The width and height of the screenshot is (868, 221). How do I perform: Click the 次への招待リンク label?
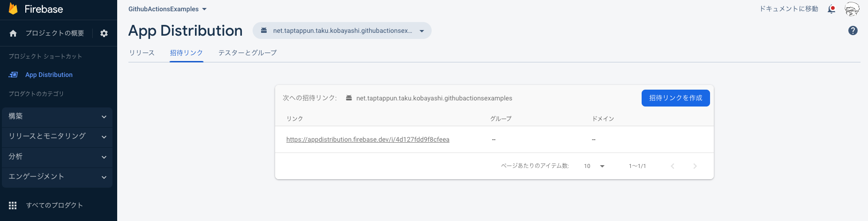310,98
